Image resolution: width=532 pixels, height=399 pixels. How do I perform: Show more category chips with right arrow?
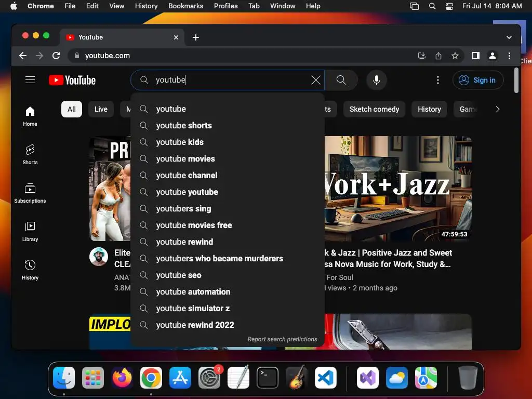point(497,109)
